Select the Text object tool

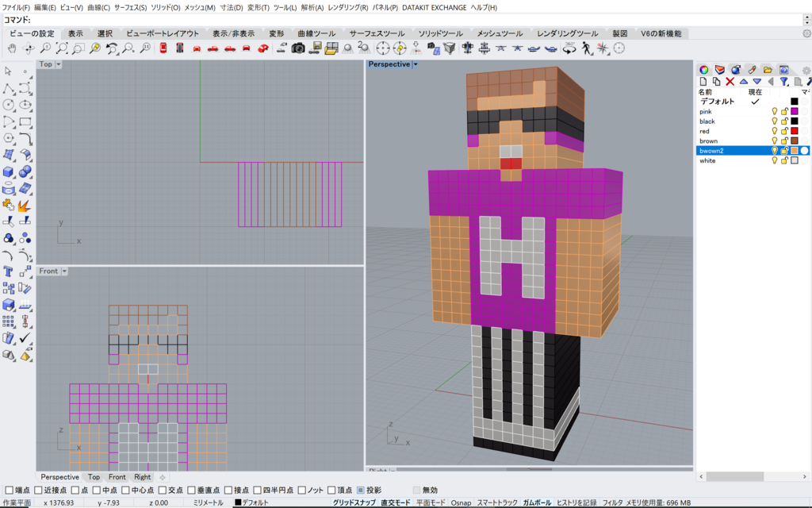coord(8,271)
